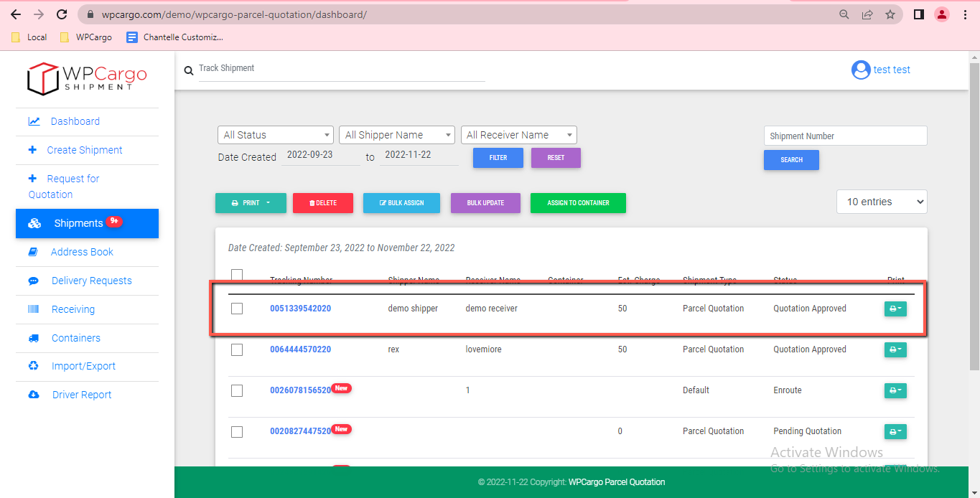The width and height of the screenshot is (980, 498).
Task: Click the test test user avatar icon
Action: [860, 70]
